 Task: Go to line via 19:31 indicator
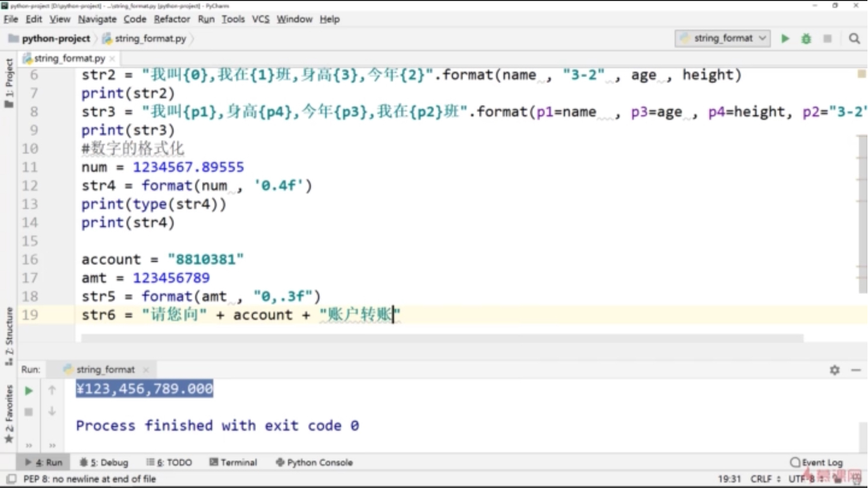729,479
